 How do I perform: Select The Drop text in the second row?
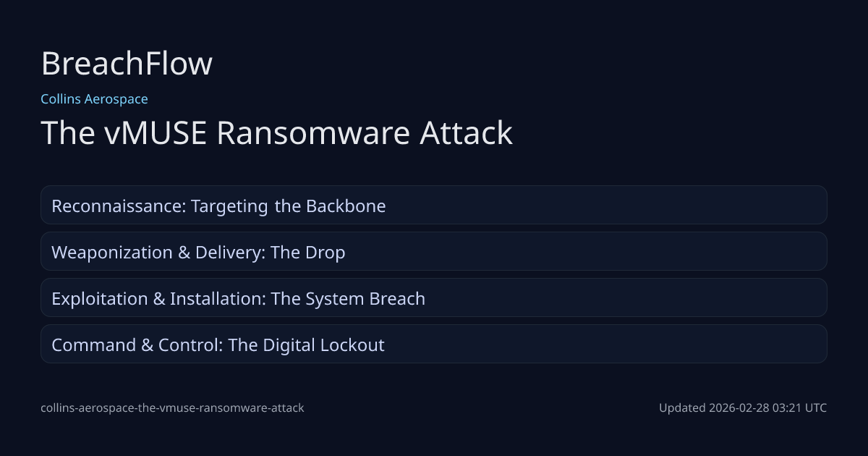point(308,253)
